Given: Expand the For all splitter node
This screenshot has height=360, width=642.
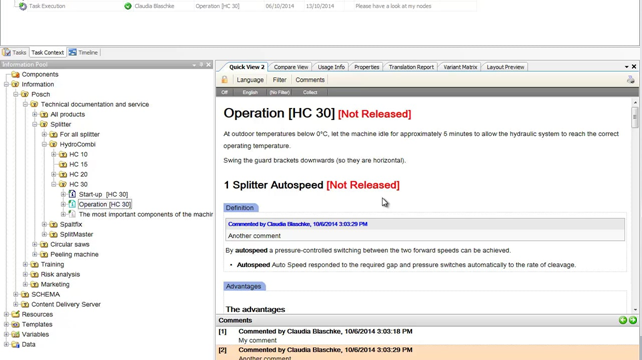Looking at the screenshot, I should click(44, 134).
